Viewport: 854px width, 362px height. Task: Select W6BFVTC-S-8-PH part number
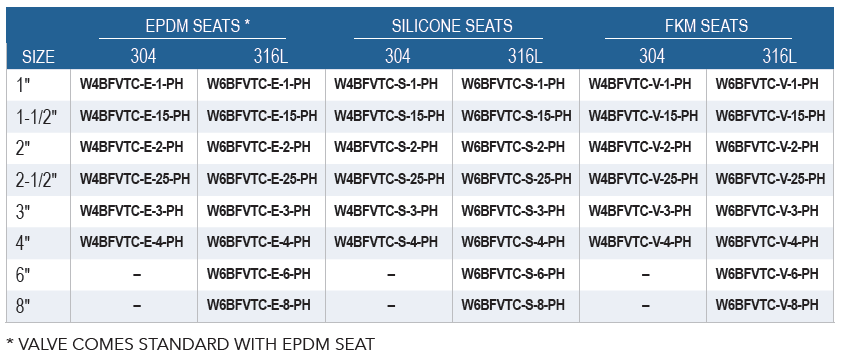pyautogui.click(x=513, y=305)
